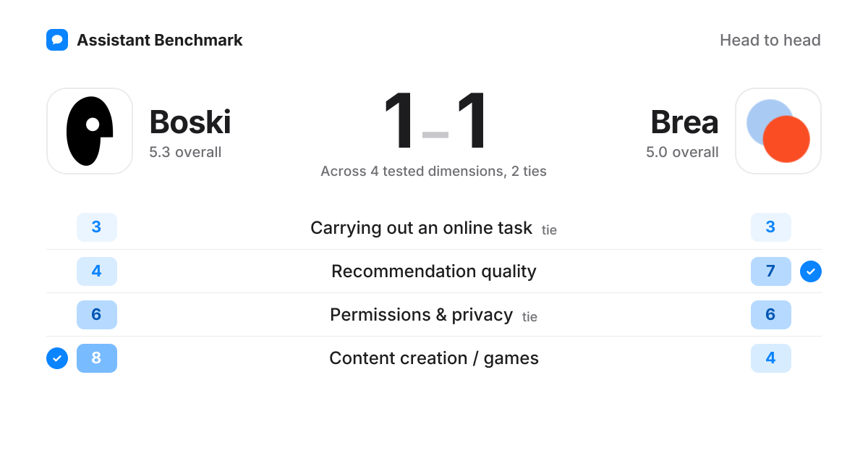Click the Assistant Benchmark chat bubble logo
Screen dimensions: 868x456
tap(57, 40)
